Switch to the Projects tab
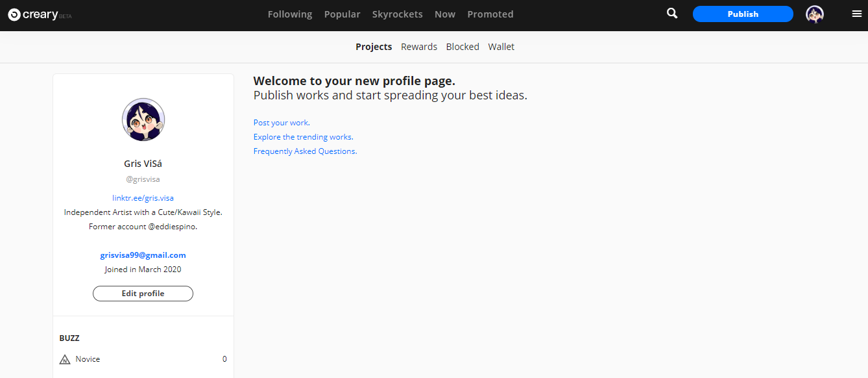The image size is (868, 378). click(x=374, y=47)
